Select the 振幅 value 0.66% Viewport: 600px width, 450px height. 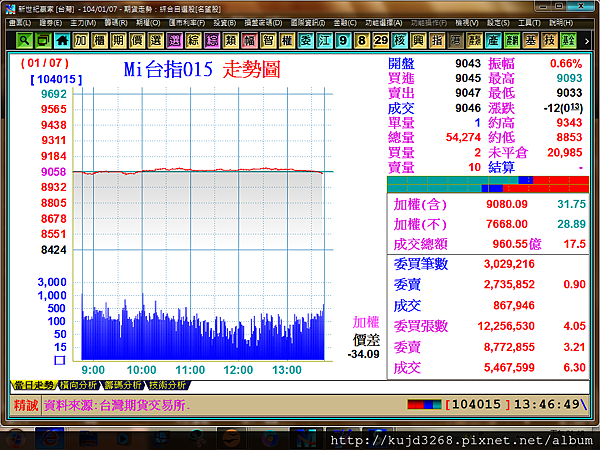pos(566,63)
